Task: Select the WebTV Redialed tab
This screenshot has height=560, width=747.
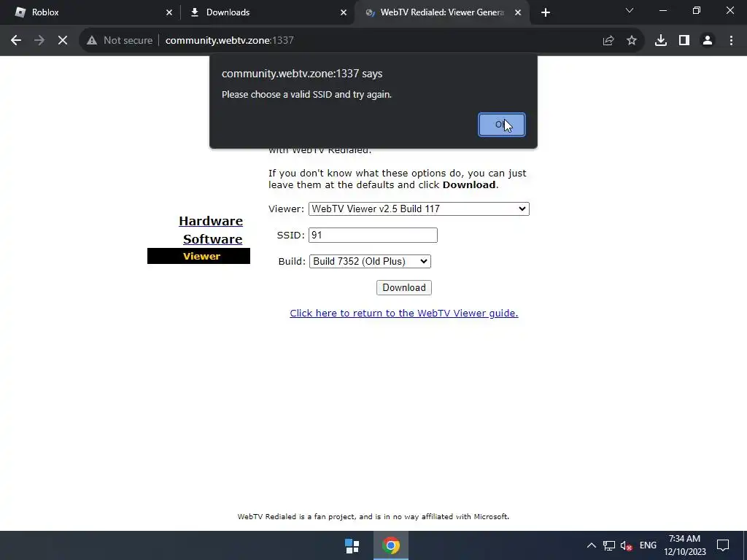Action: click(441, 12)
